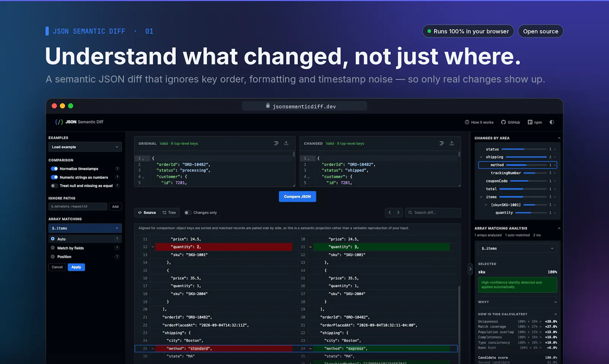Screen dimensions: 609x364
Task: Click upload icon in CHANGED editor header
Action: 452,143
